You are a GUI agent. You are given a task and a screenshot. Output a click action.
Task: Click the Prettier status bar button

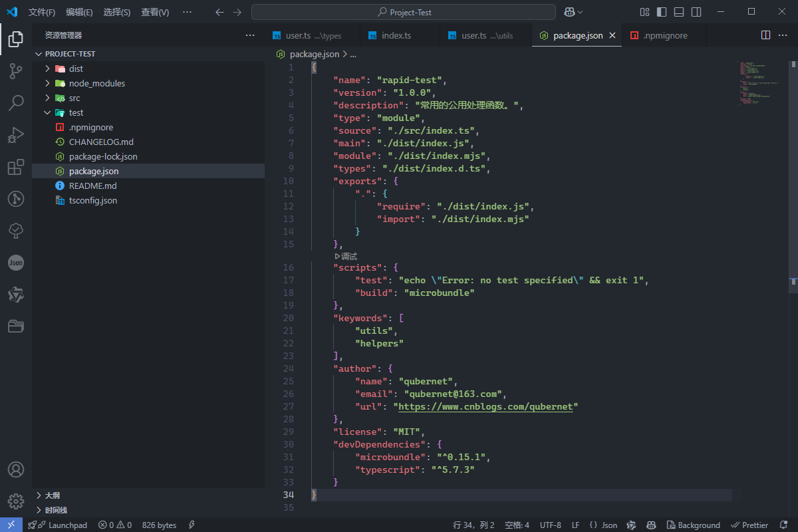pos(750,525)
